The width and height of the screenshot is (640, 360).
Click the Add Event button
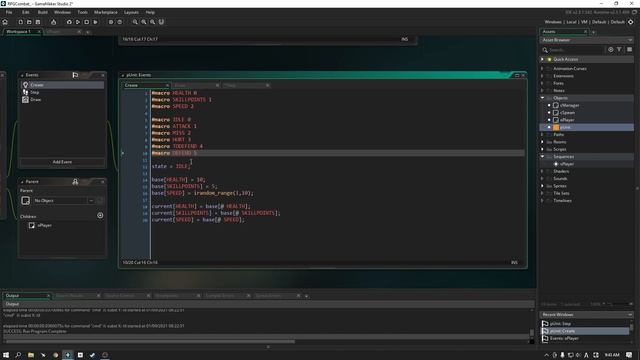click(x=62, y=162)
